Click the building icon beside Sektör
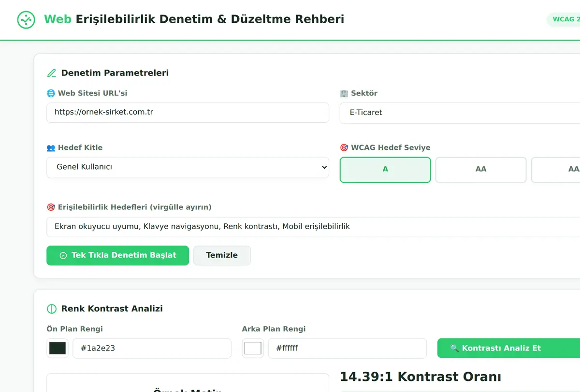The image size is (580, 392). [x=344, y=93]
